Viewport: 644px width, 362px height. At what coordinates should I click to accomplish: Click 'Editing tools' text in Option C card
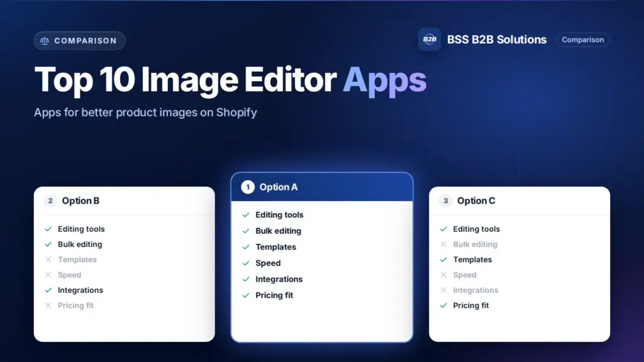(477, 229)
